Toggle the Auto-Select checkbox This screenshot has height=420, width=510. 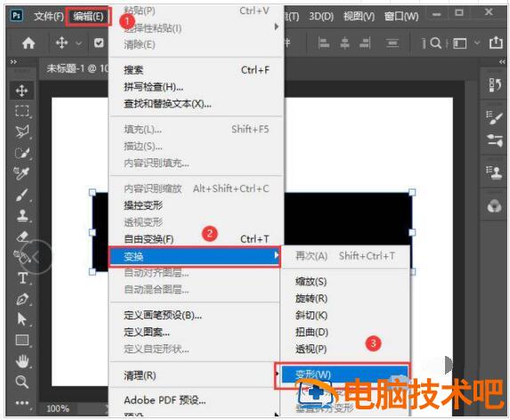[x=99, y=43]
